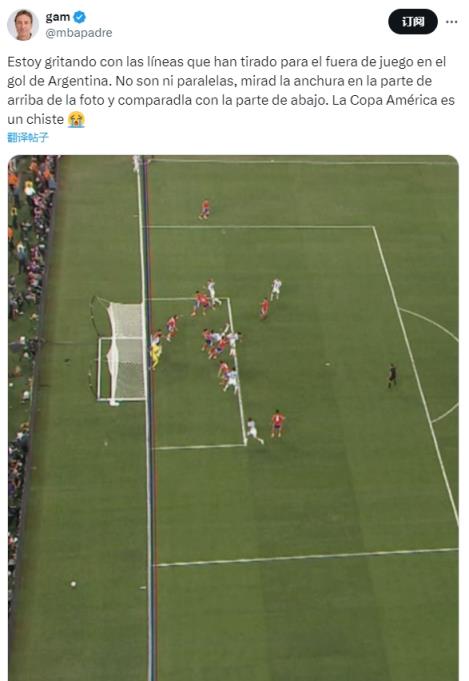The width and height of the screenshot is (469, 681).
Task: Click the ball on the grass left of the blue line
Action: [73, 584]
